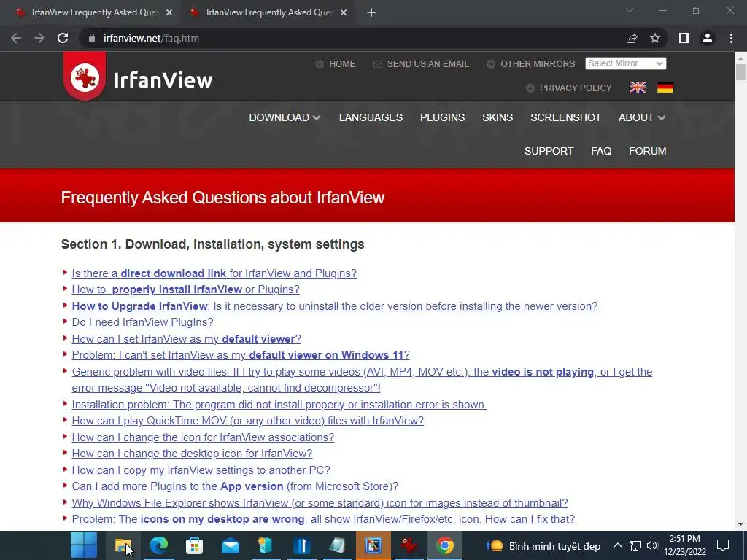Expand the ABOUT menu
747x560 pixels.
pos(642,117)
